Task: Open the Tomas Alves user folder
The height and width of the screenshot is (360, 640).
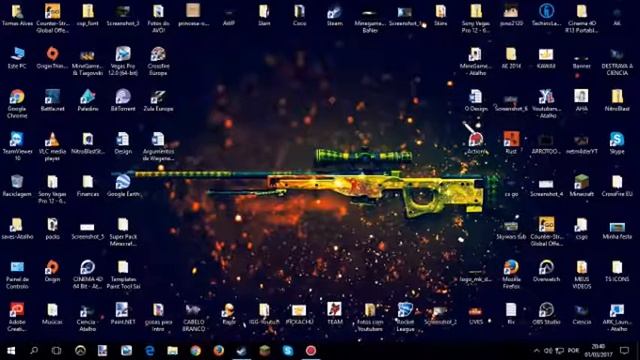Action: point(17,16)
